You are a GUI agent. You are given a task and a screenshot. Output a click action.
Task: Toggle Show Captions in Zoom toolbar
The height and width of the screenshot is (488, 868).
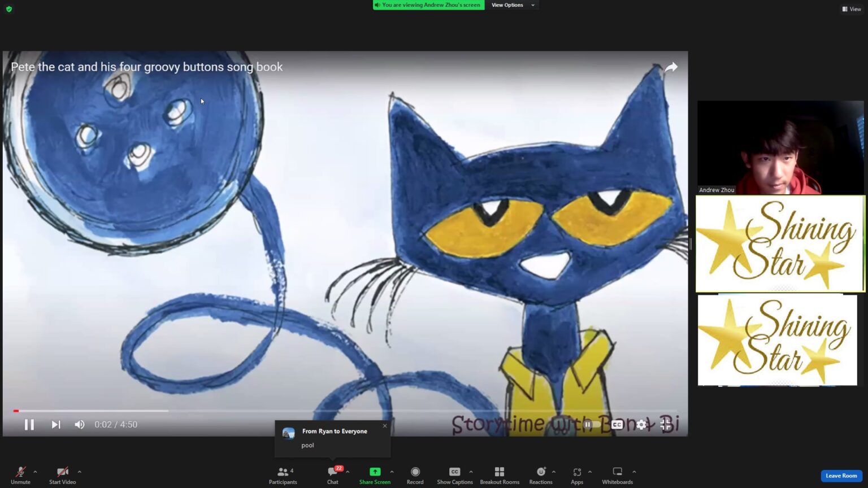tap(454, 475)
